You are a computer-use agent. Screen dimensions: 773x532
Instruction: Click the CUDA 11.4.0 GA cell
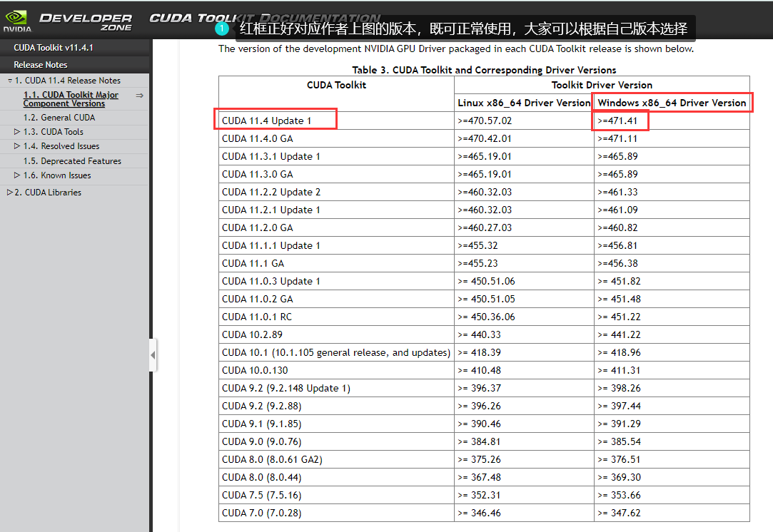click(x=336, y=138)
